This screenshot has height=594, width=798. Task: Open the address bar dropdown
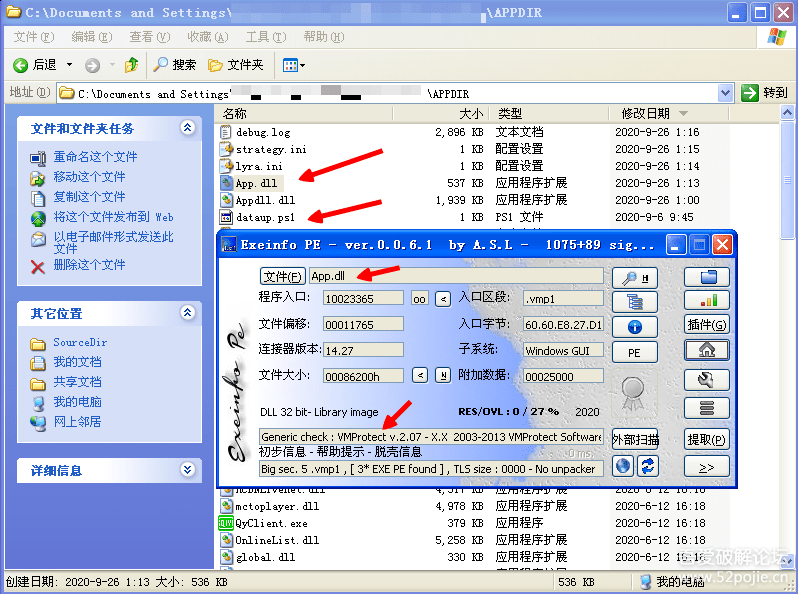click(726, 93)
